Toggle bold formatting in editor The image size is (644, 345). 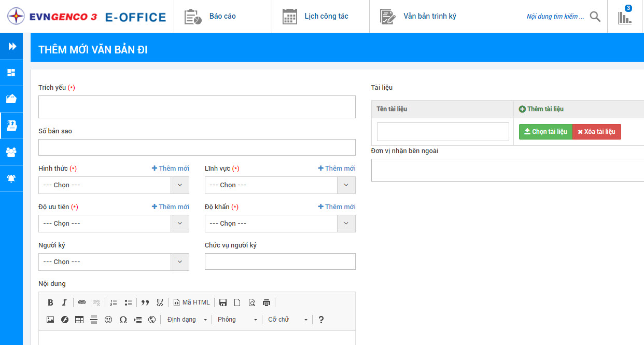(x=50, y=302)
